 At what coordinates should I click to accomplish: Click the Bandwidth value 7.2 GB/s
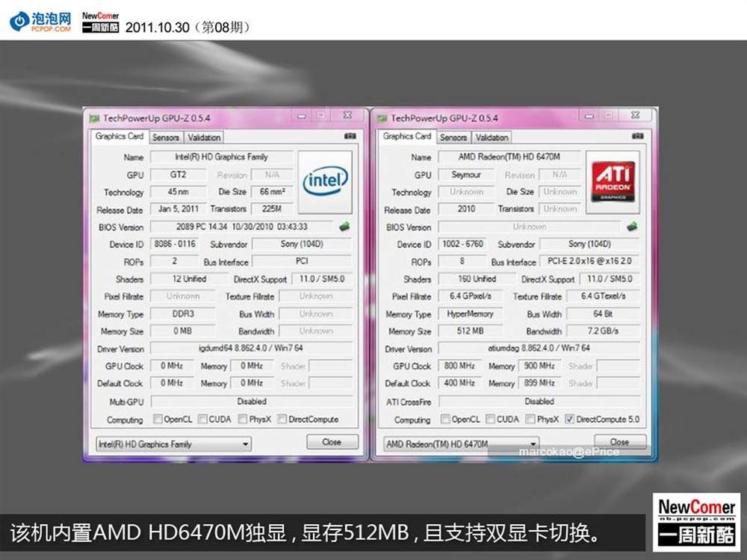pyautogui.click(x=603, y=331)
